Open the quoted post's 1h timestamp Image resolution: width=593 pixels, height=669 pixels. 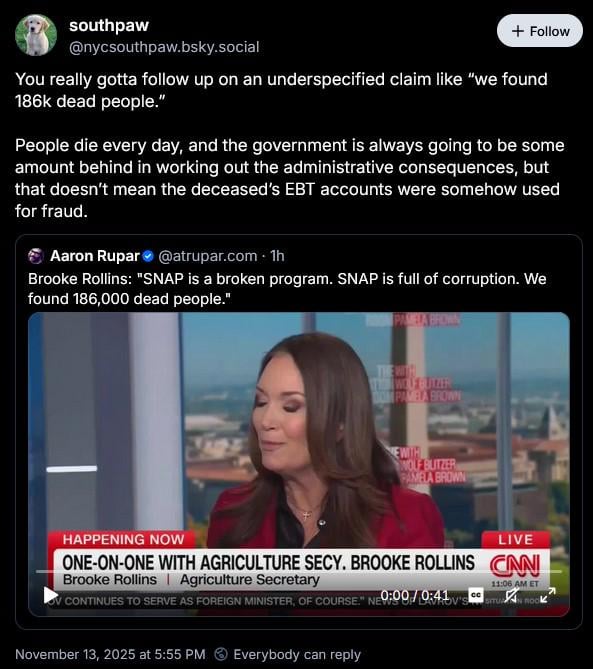[277, 256]
